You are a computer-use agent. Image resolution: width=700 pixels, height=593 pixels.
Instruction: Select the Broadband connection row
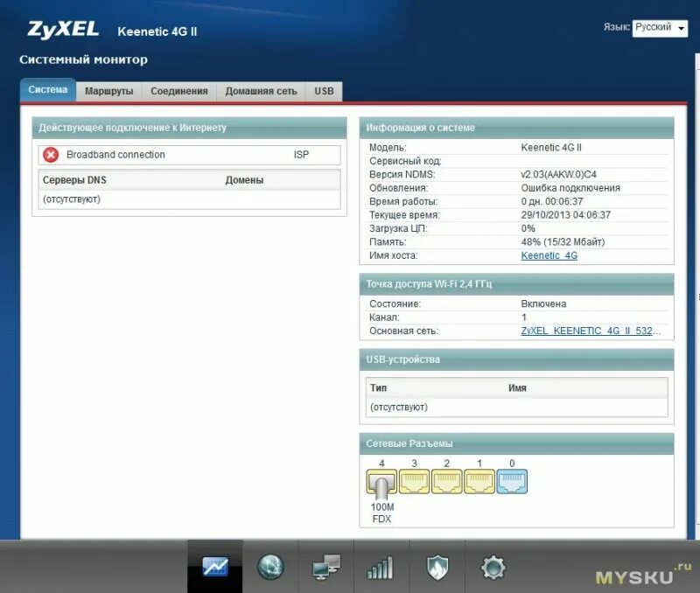click(x=189, y=155)
